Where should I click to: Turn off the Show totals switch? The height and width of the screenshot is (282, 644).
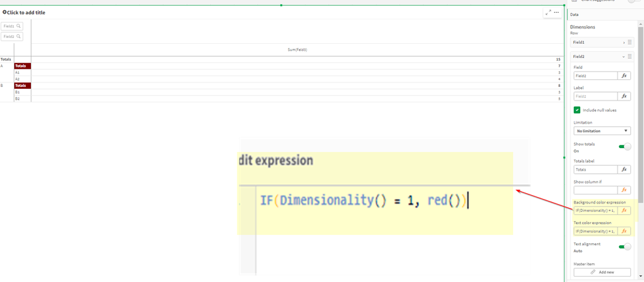click(624, 147)
